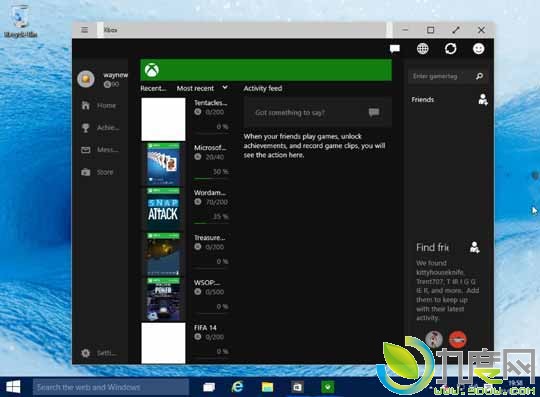Click the store bag icon
Viewport: 540px width, 397px height.
85,172
